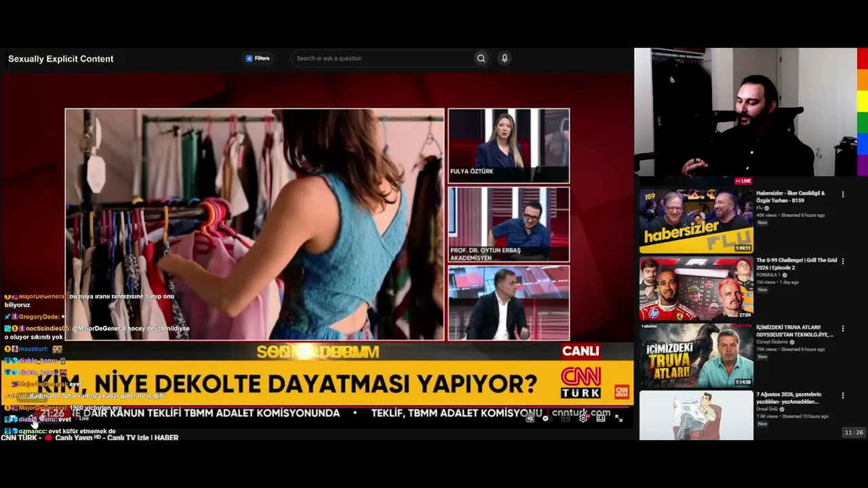Open Habersizler video thumbnail
This screenshot has height=488, width=868.
[696, 221]
